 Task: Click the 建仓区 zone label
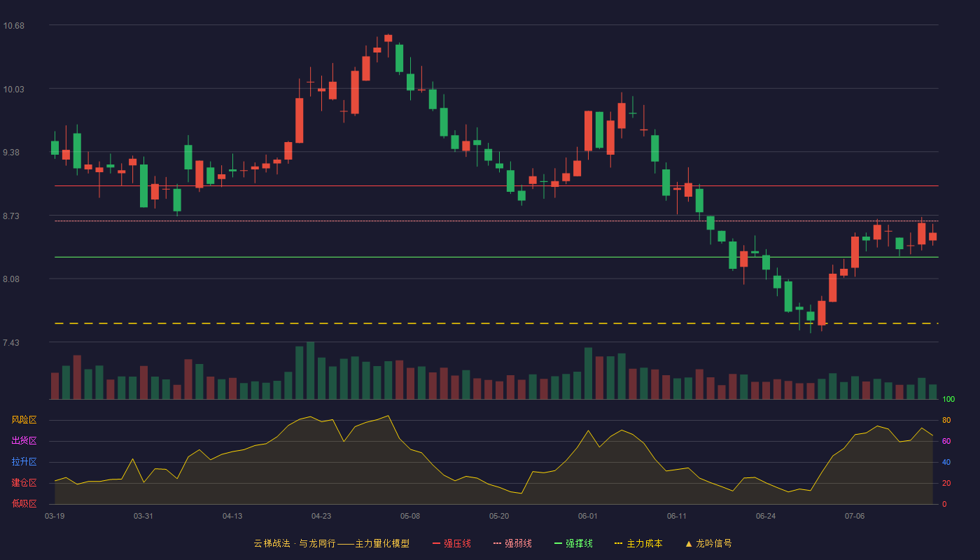(24, 483)
